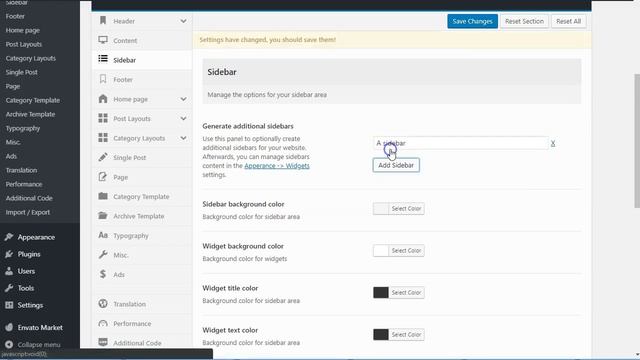Screen dimensions: 640x360
Task: Click the Additional Code icon in theme panel
Action: tap(103, 342)
